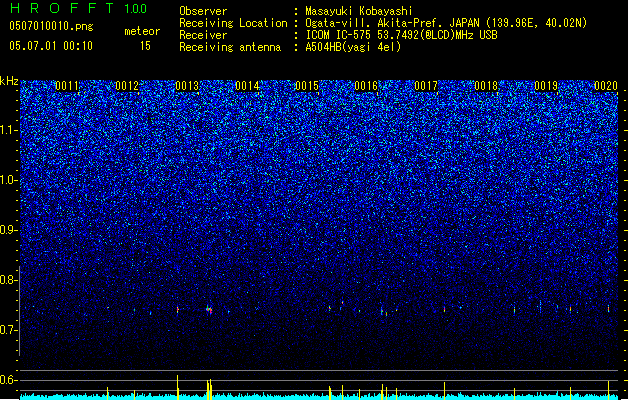Click time marker 0019
Viewport: 629px width, 400px height.
[x=546, y=86]
